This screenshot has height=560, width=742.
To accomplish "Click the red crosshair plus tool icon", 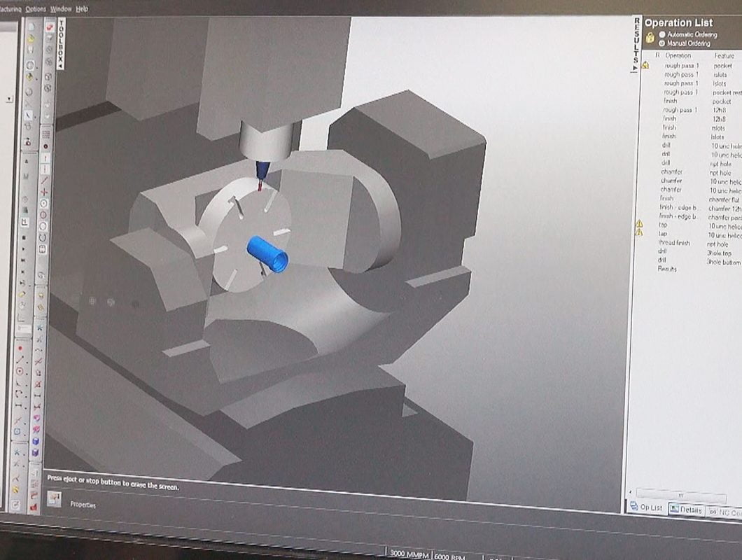I will (x=45, y=191).
